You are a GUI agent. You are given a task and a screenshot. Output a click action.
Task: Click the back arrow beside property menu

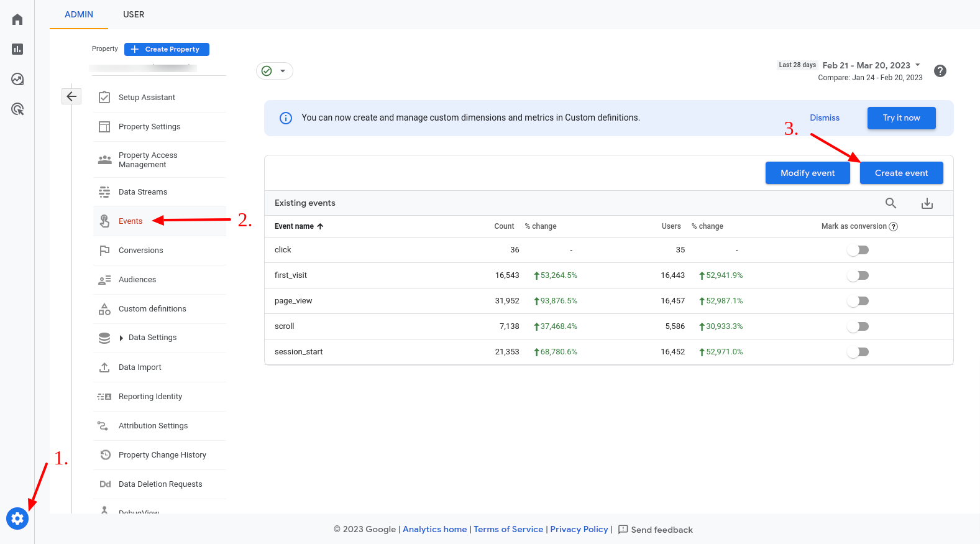[71, 96]
